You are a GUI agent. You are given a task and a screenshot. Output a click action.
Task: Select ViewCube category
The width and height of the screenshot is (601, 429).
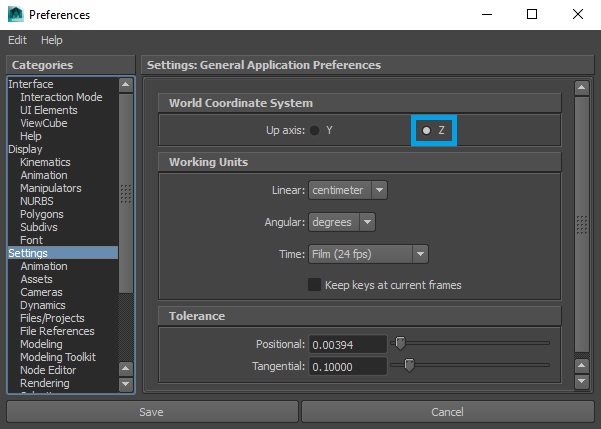(63, 123)
